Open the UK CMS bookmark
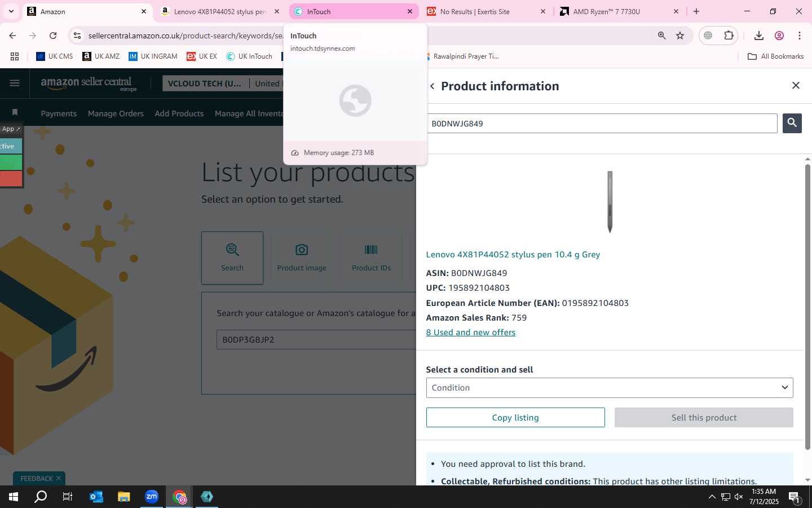Viewport: 812px width, 508px height. point(55,56)
